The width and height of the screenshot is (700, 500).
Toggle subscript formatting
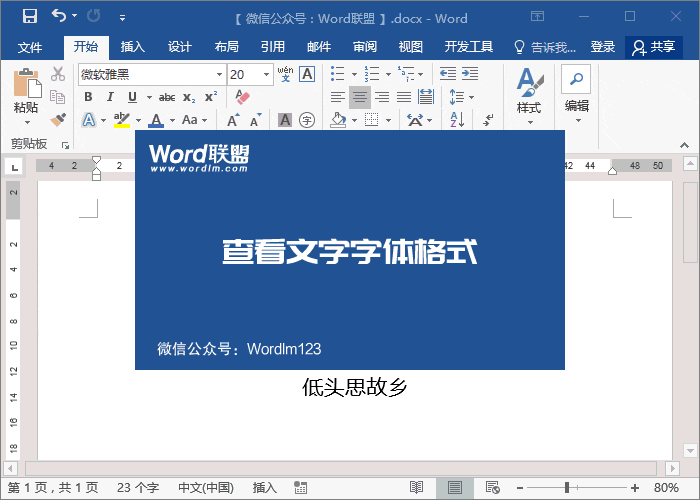tap(189, 97)
